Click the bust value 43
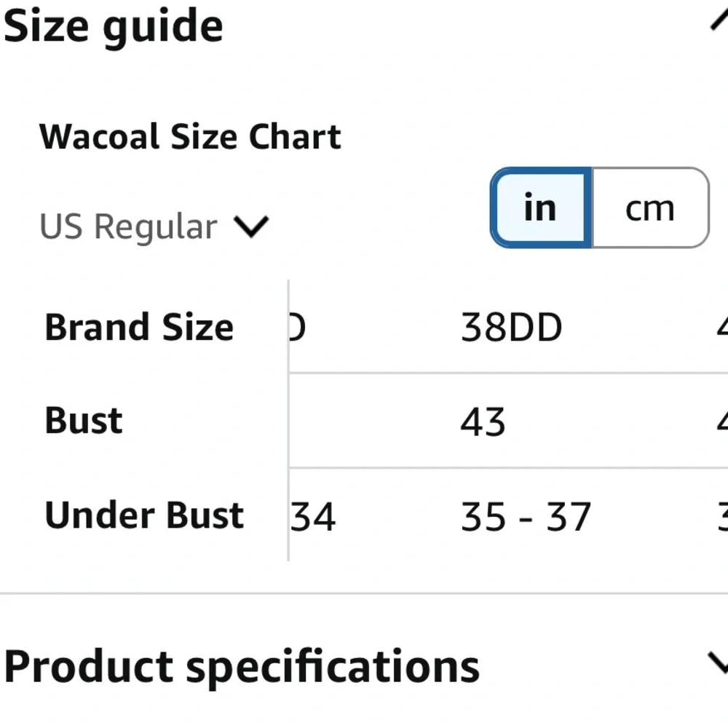This screenshot has height=728, width=728. pyautogui.click(x=483, y=422)
